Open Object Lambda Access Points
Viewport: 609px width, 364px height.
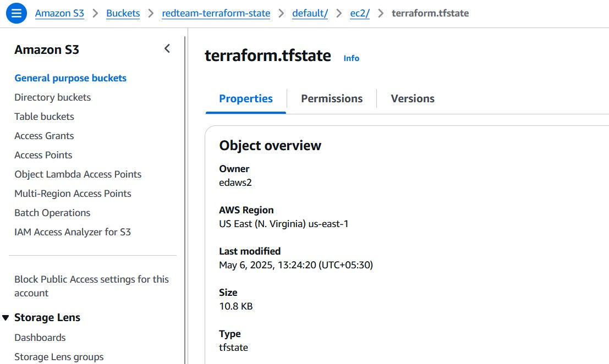tap(78, 174)
